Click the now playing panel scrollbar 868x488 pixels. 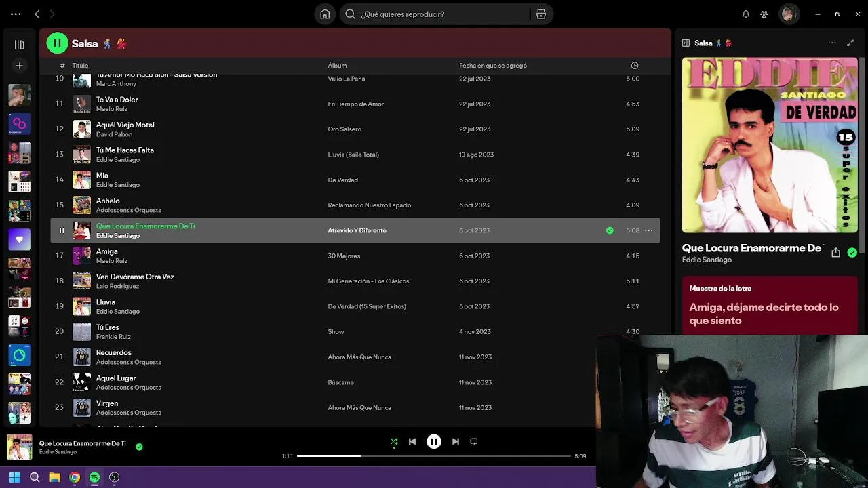point(863,156)
